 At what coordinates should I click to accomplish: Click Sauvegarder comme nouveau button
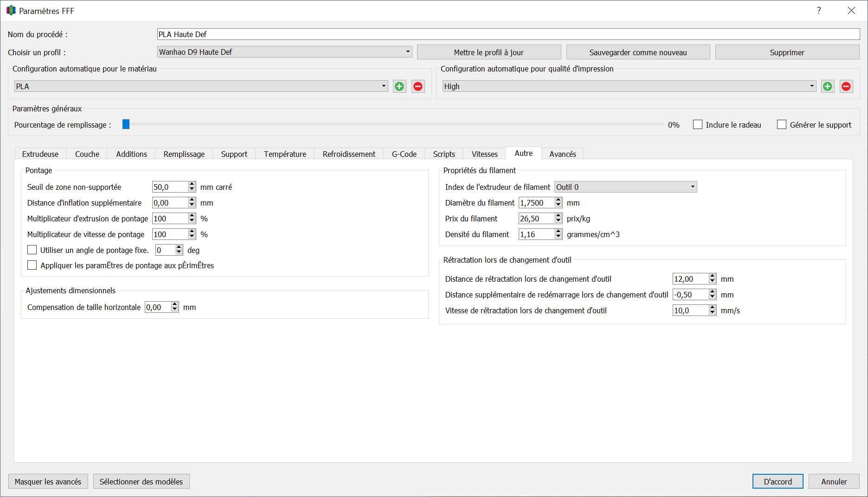638,52
